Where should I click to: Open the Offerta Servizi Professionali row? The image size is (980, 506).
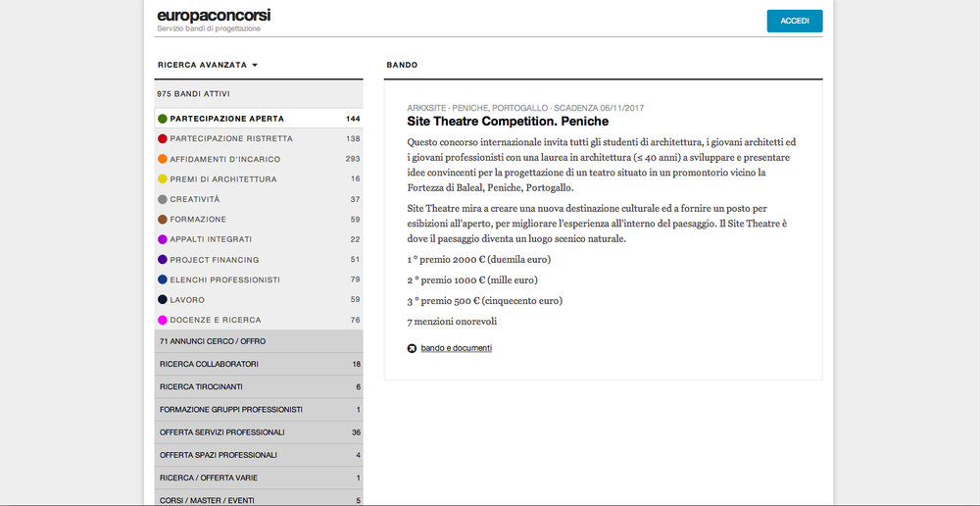(221, 432)
